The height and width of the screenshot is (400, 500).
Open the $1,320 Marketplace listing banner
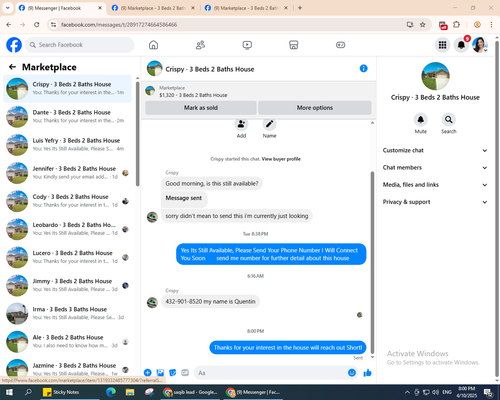pos(258,91)
